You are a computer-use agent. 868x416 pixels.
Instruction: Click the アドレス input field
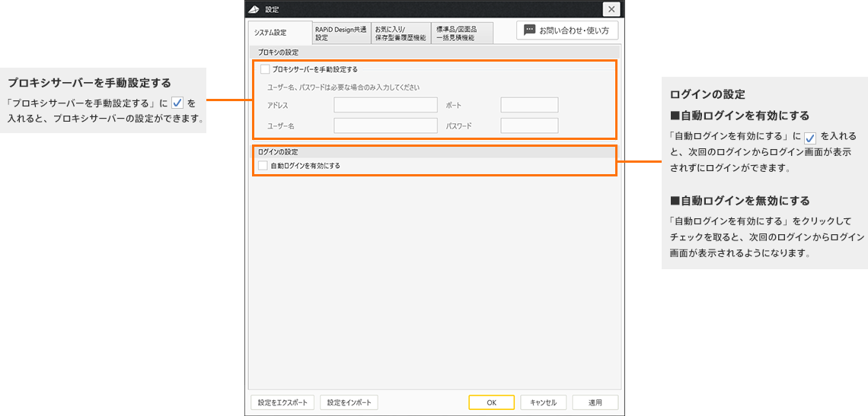tap(385, 105)
